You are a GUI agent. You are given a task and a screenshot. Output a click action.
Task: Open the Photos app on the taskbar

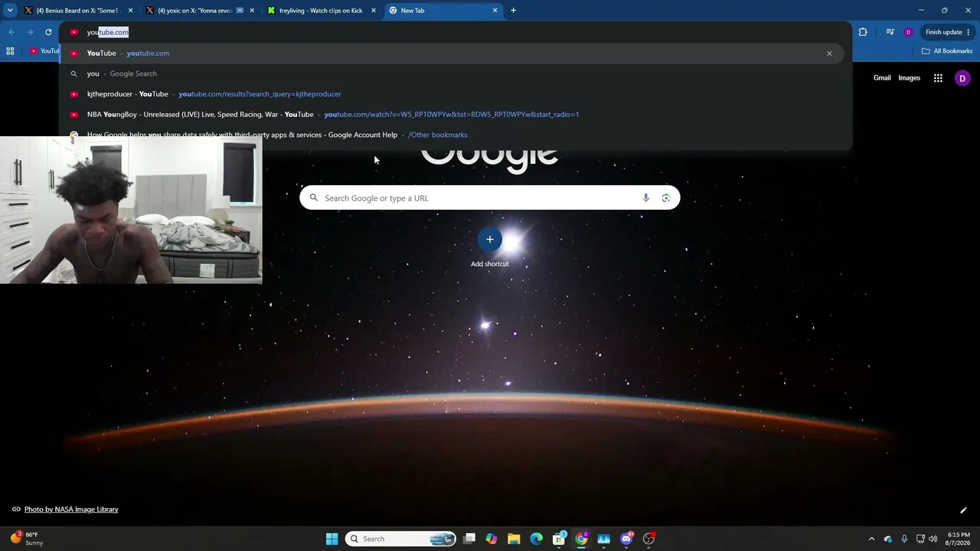[x=603, y=539]
